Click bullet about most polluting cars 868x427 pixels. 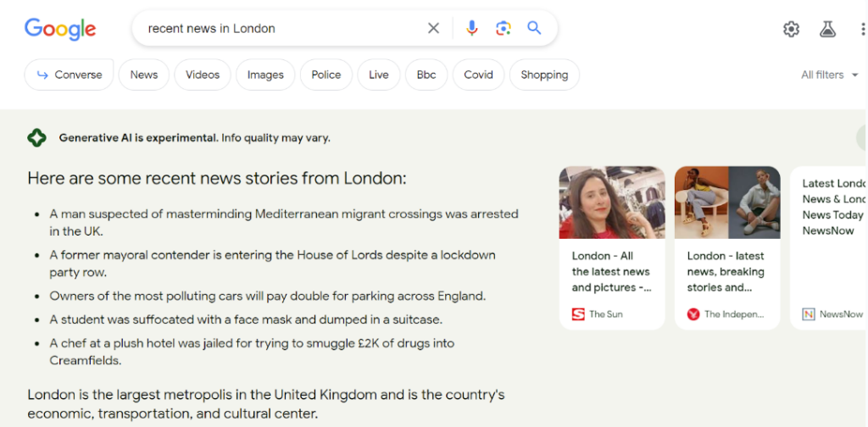pyautogui.click(x=267, y=296)
